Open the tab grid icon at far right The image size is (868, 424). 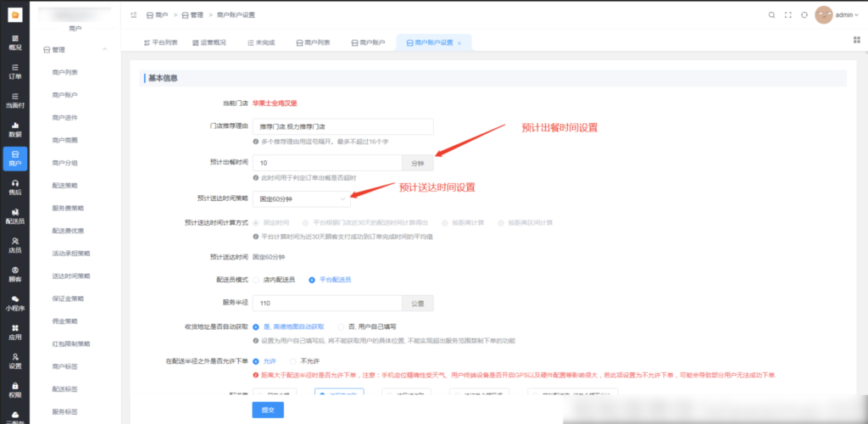(857, 40)
